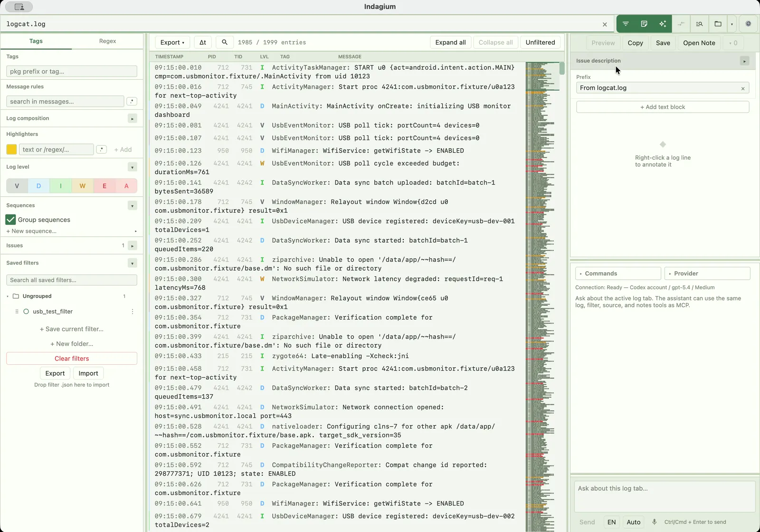This screenshot has width=760, height=532.
Task: Focus the Search all saved filters field
Action: 72,280
